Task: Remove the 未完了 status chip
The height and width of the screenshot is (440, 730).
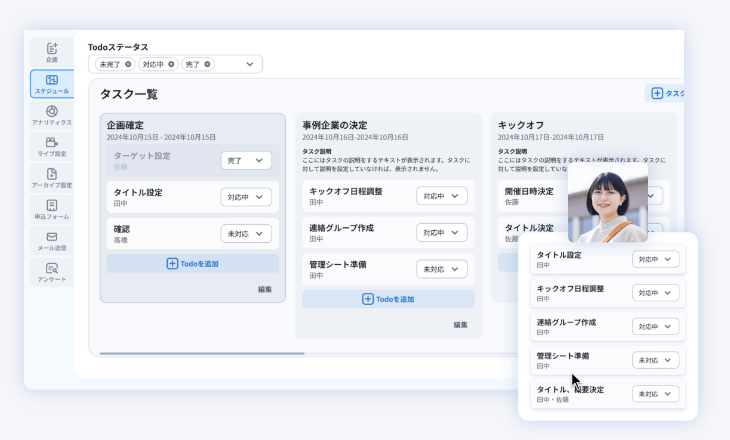Action: [128, 64]
